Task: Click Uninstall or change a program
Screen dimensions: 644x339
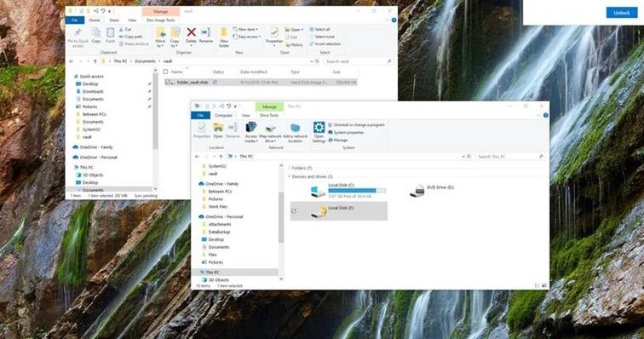Action: coord(356,125)
